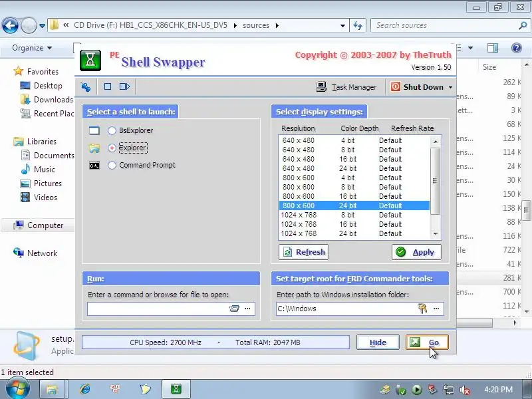532x399 pixels.
Task: Click the Hide button
Action: click(x=378, y=342)
